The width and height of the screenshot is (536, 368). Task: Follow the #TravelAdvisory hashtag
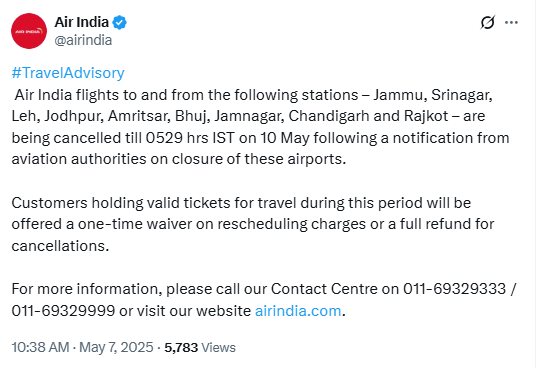point(68,73)
